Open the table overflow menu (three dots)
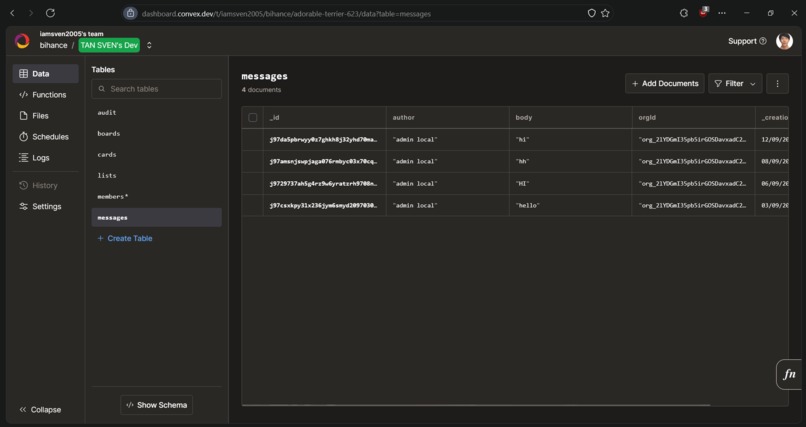 point(777,83)
